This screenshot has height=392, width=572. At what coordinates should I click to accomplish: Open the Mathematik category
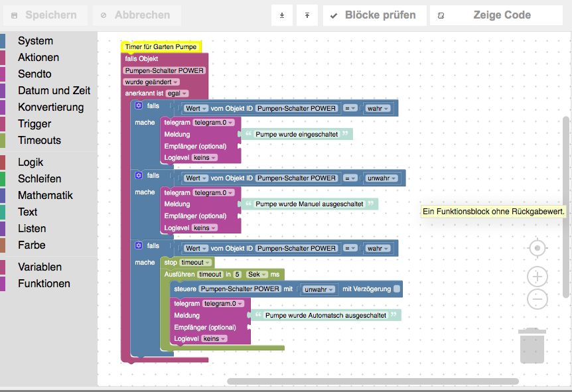[x=45, y=196]
